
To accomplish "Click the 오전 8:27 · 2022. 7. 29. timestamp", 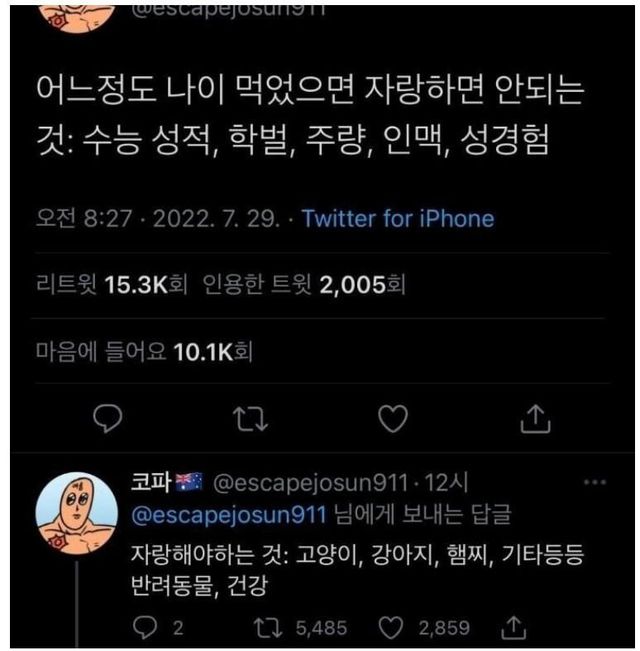I will pos(157,218).
